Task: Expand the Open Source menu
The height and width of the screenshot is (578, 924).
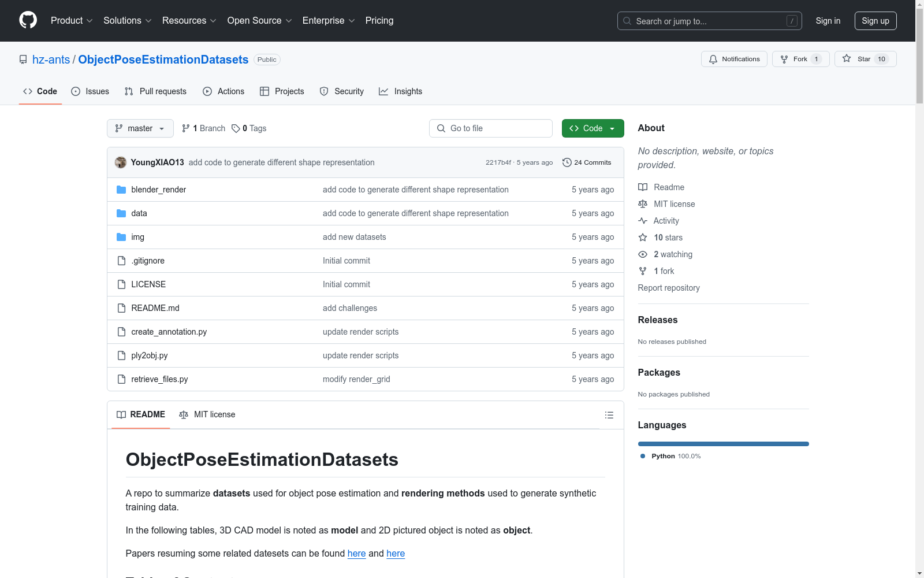Action: pos(260,20)
